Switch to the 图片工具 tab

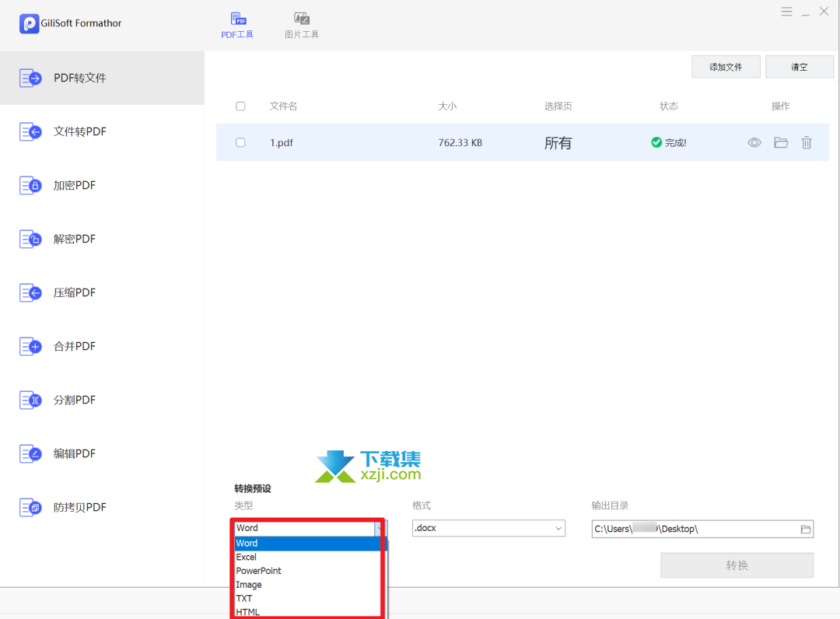coord(301,25)
